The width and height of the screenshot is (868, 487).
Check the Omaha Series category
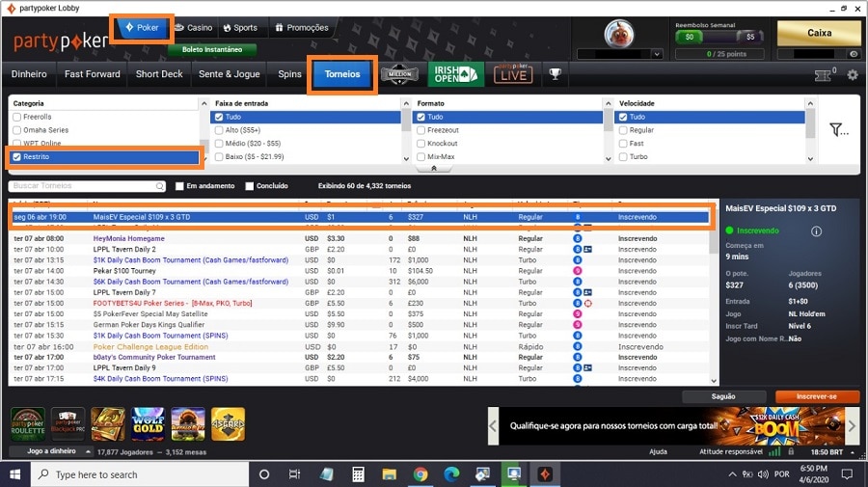point(17,130)
